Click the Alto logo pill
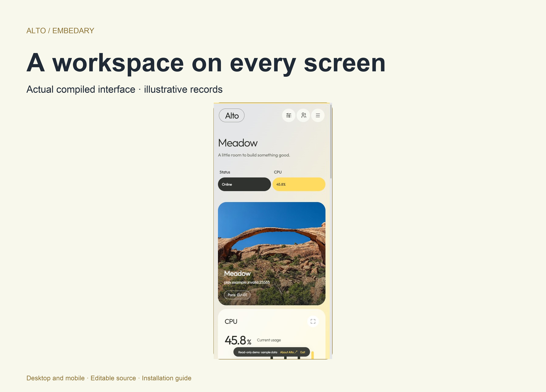 coord(232,116)
